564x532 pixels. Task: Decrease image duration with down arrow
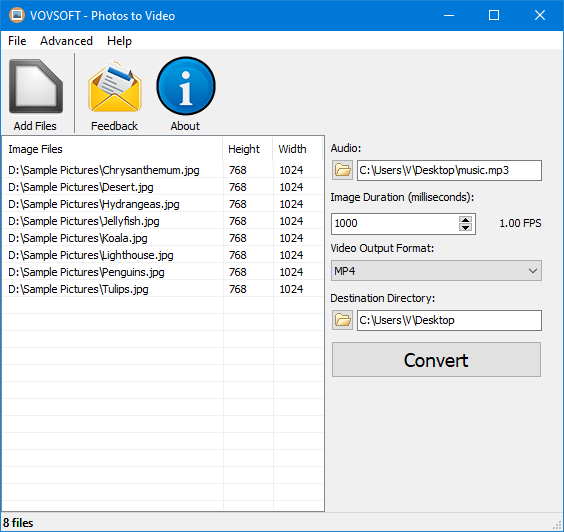point(465,227)
